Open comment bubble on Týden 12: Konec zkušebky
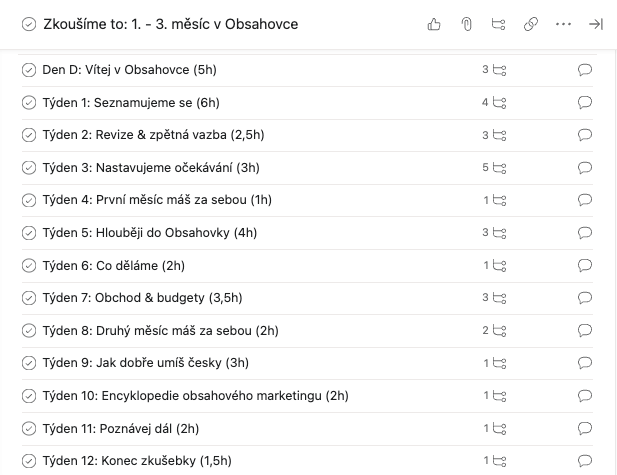The image size is (617, 475). click(x=585, y=460)
